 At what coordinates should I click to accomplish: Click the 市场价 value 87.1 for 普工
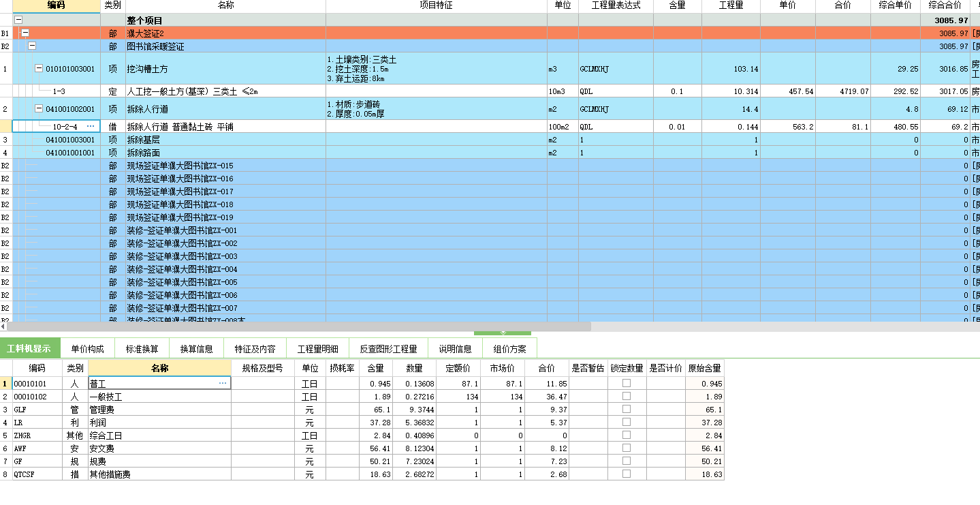tap(514, 384)
